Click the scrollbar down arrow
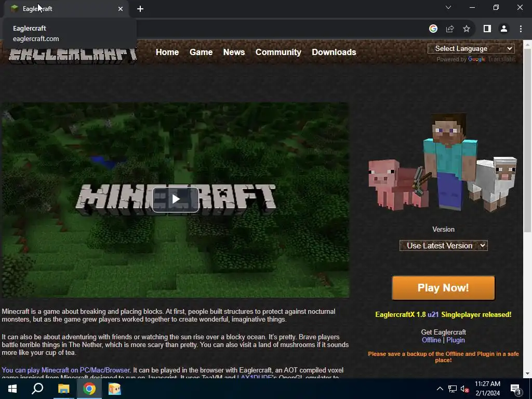Screen dimensions: 532x399 (x=527, y=374)
